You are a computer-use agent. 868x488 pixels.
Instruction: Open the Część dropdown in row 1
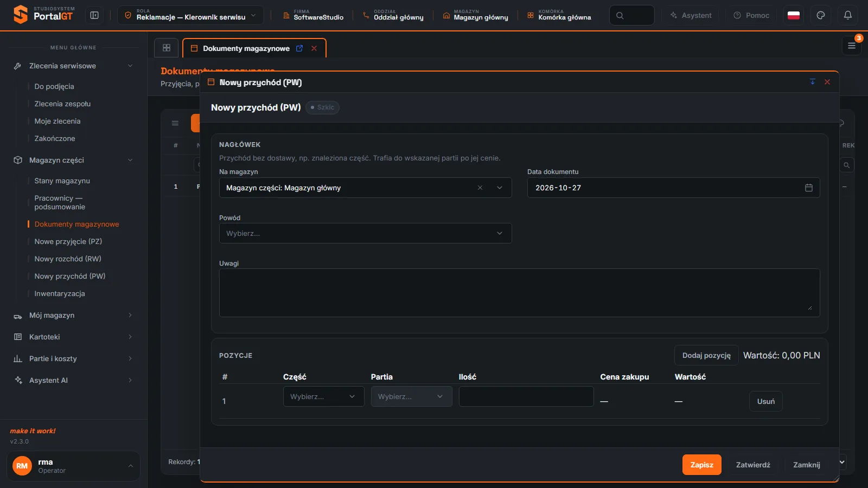point(323,396)
